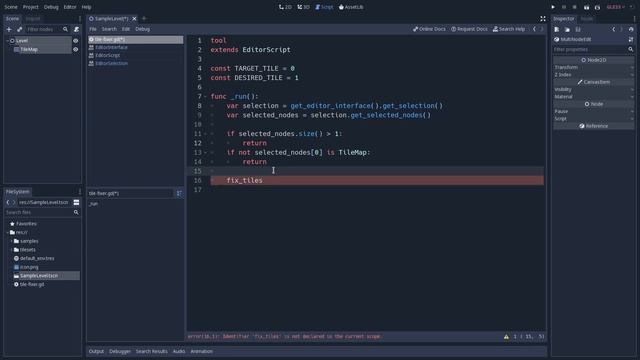This screenshot has height=360, width=640.
Task: Fold the _run function on line 7
Action: tap(205, 97)
